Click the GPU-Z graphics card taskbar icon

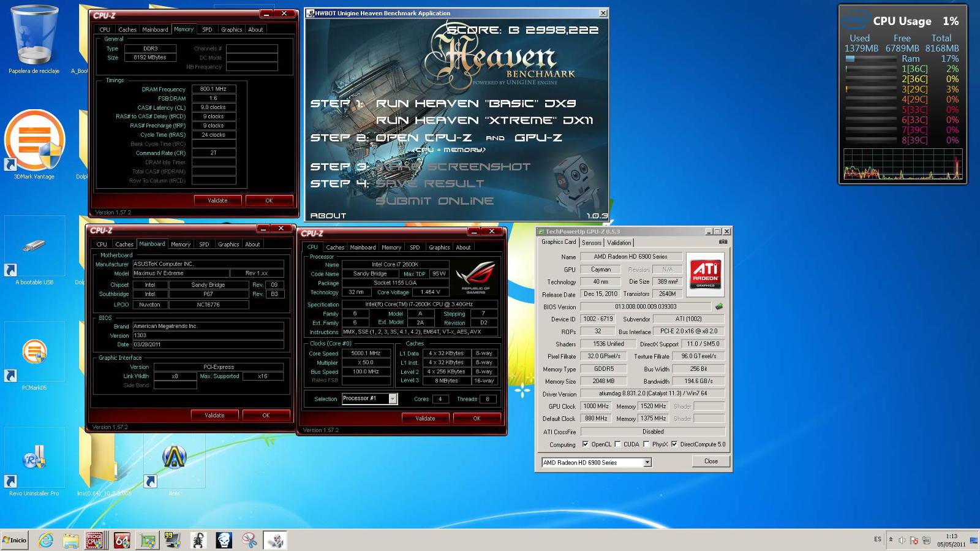[148, 540]
